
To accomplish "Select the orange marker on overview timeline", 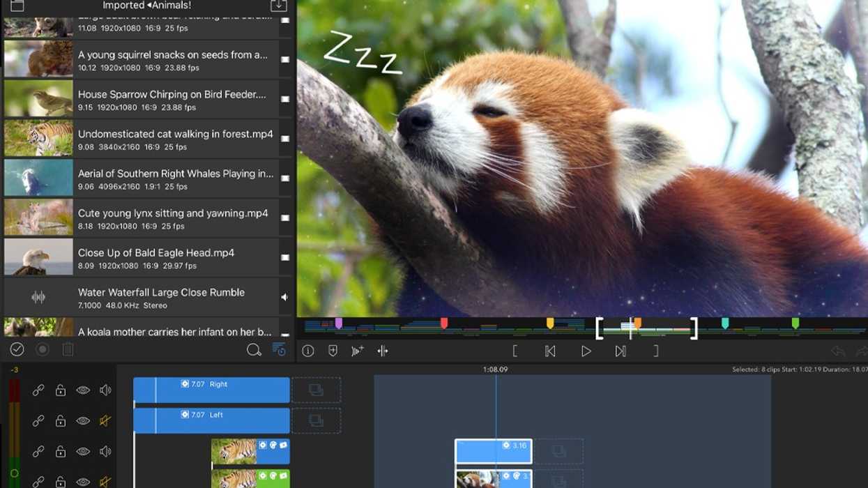I will (637, 323).
